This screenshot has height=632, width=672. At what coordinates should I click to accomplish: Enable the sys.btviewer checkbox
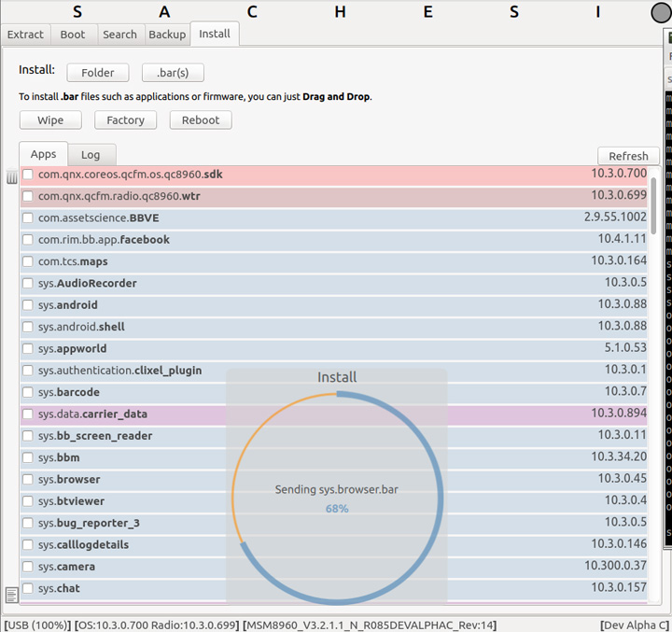click(x=28, y=500)
